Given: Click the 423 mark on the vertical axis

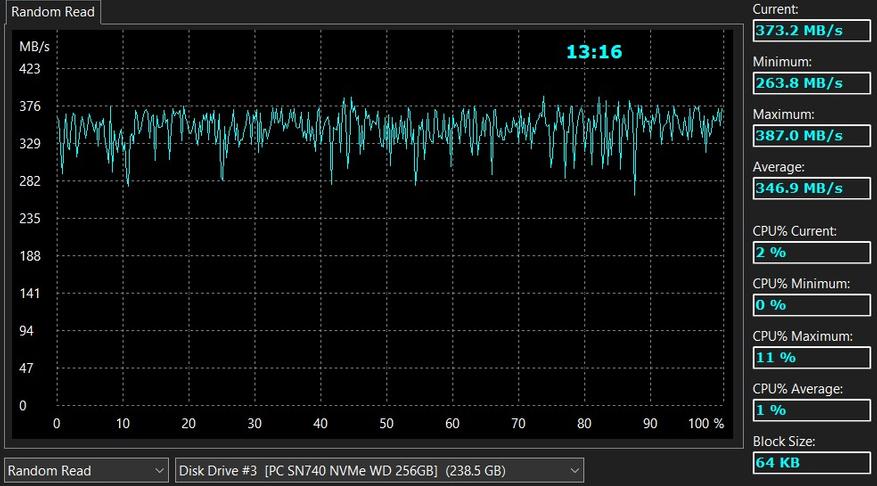Looking at the screenshot, I should point(30,69).
